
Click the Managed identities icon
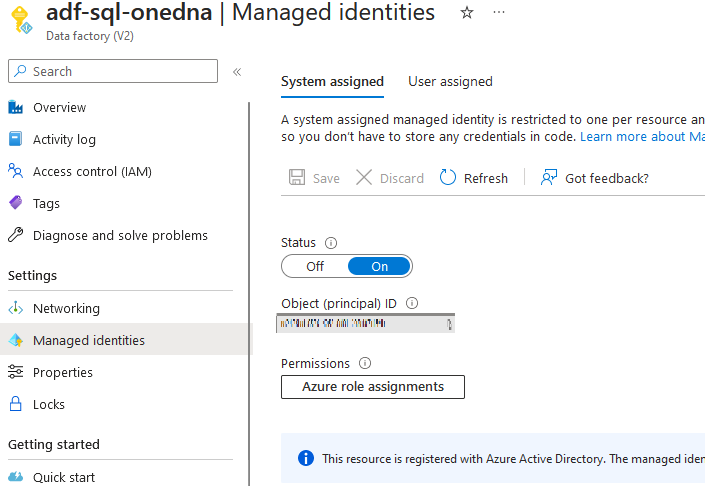click(16, 340)
